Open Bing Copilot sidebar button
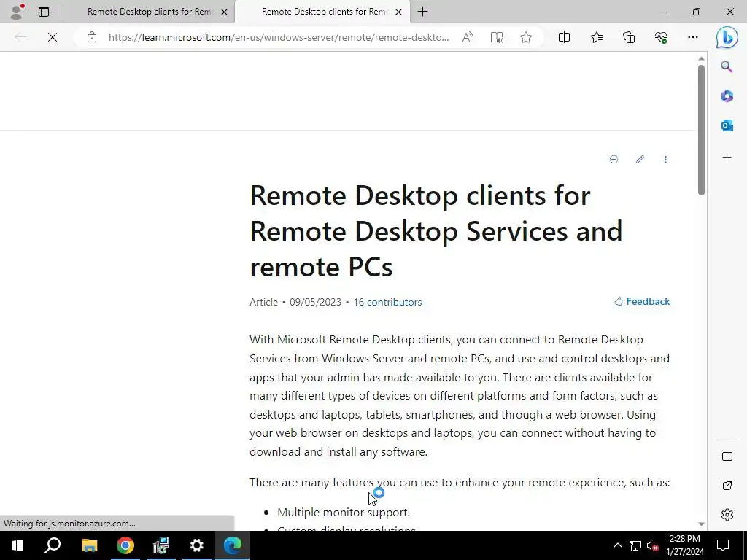Screen dimensions: 747x560 tap(727, 37)
